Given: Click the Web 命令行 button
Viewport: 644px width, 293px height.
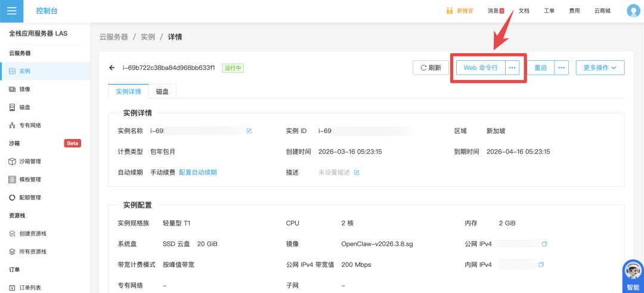Looking at the screenshot, I should 481,67.
